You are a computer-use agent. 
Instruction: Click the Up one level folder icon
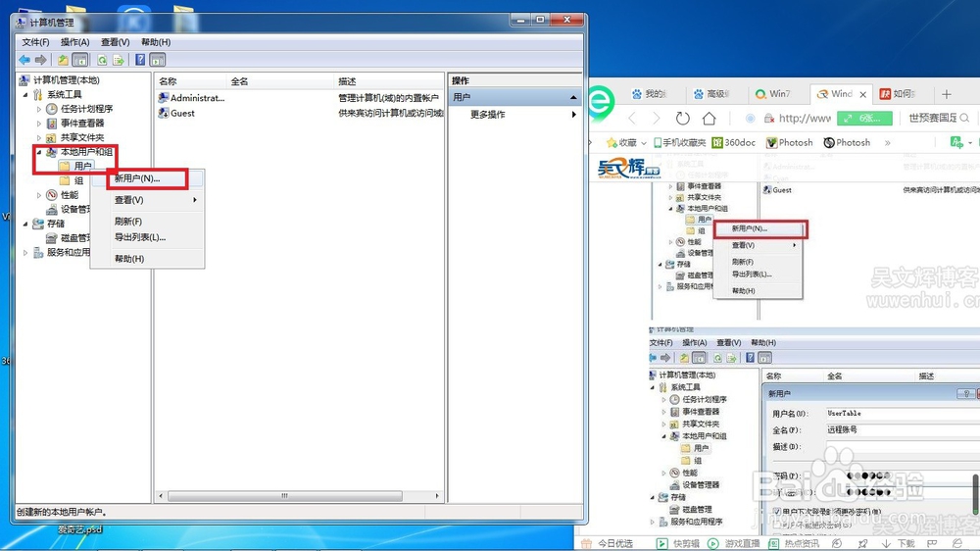point(63,60)
